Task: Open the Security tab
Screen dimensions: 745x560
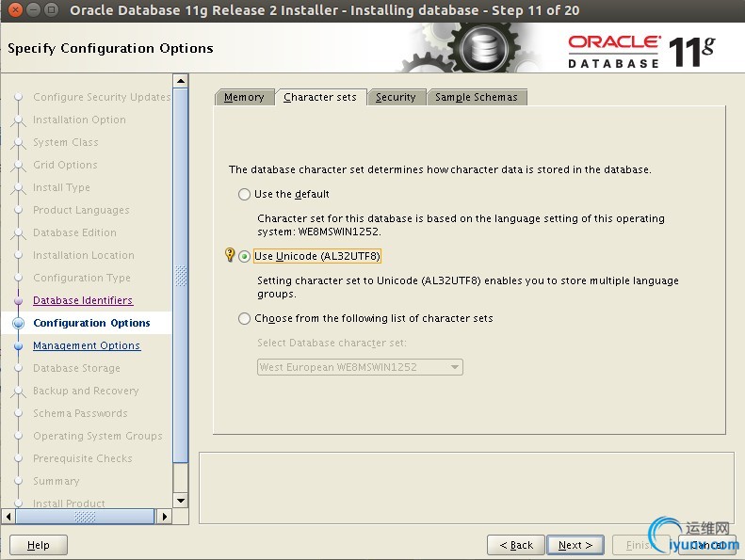Action: click(396, 97)
